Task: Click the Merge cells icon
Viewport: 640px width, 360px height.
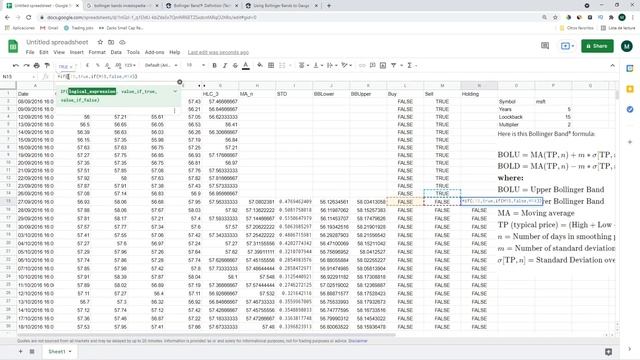Action: [282, 65]
